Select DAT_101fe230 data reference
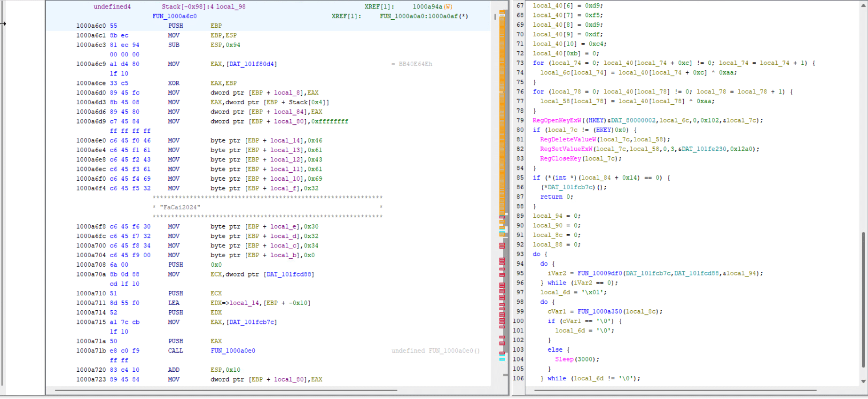 [x=704, y=149]
